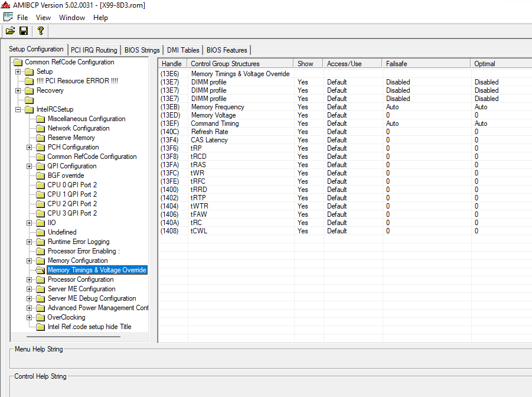
Task: Expand the Recovery tree node
Action: 18,90
